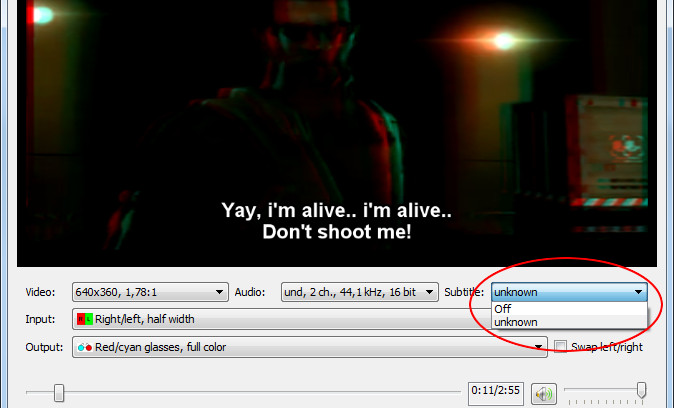Click the playback seek slider handle
674x408 pixels.
pos(59,393)
